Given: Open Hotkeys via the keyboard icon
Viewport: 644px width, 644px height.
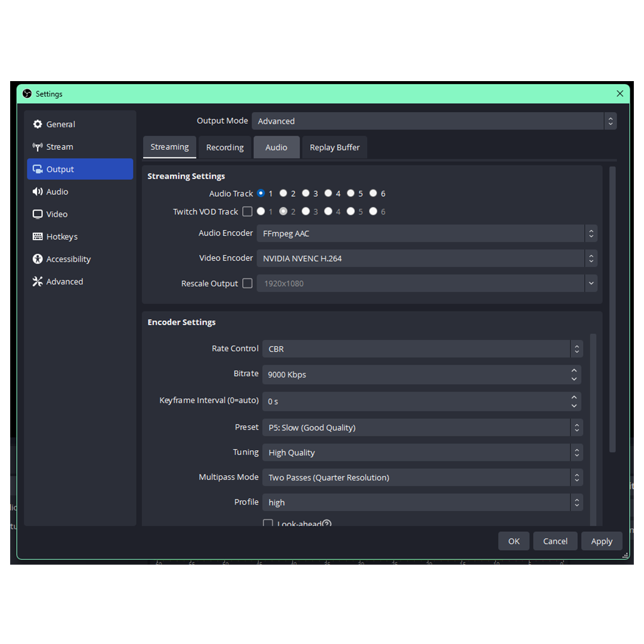Looking at the screenshot, I should click(x=37, y=236).
